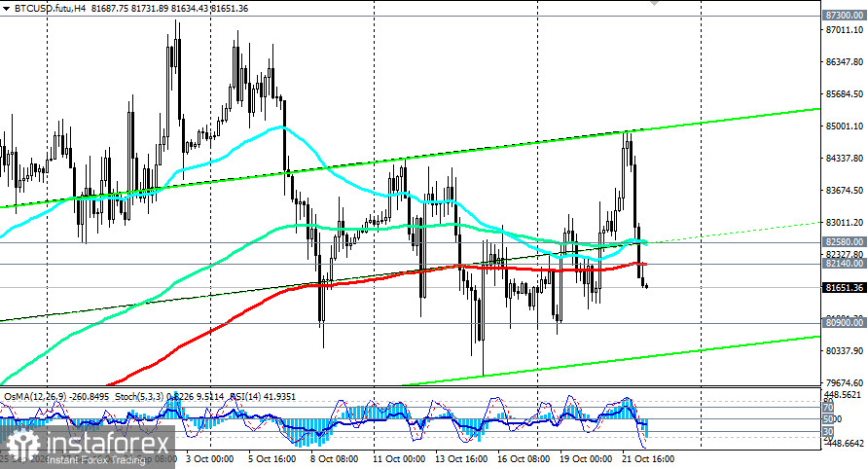The height and width of the screenshot is (469, 868).
Task: Click the BTCUSD.futu,H4 symbol title
Action: [50, 9]
